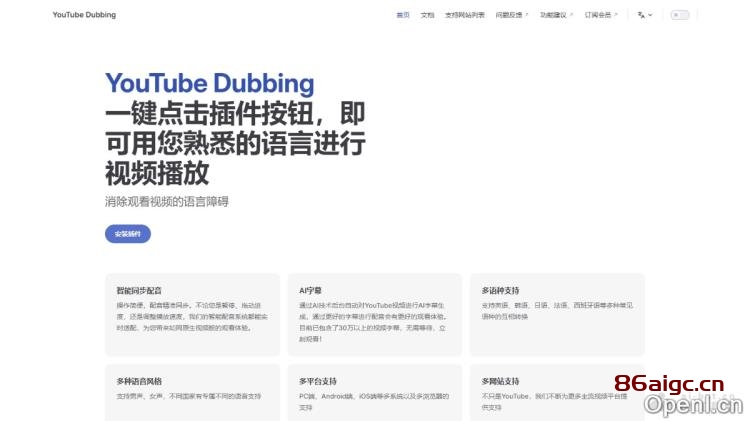Open the 文档 nav item
750x421 pixels.
tap(427, 15)
